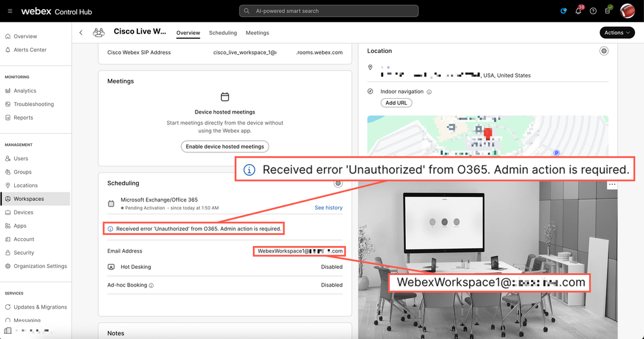Click the Hot Desking icon
This screenshot has height=339, width=644.
(x=111, y=267)
